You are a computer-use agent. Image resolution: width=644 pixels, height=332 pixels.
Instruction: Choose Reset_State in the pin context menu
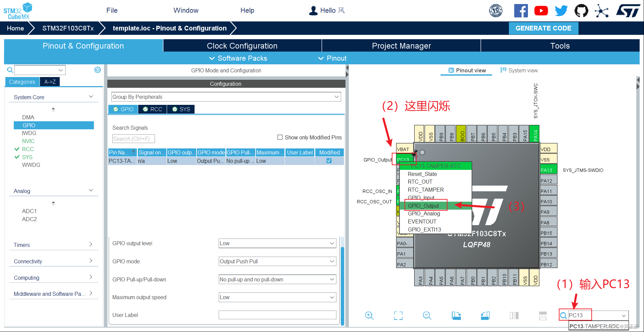(435, 174)
